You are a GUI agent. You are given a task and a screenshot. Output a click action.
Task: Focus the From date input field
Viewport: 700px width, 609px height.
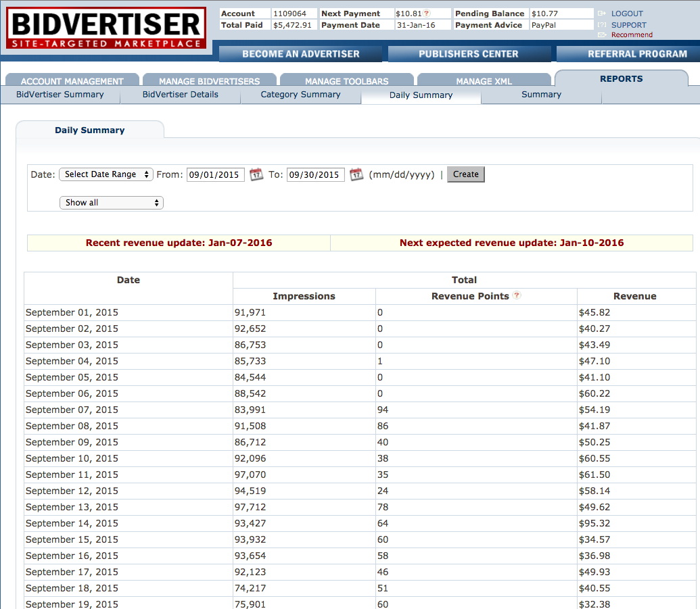(215, 174)
